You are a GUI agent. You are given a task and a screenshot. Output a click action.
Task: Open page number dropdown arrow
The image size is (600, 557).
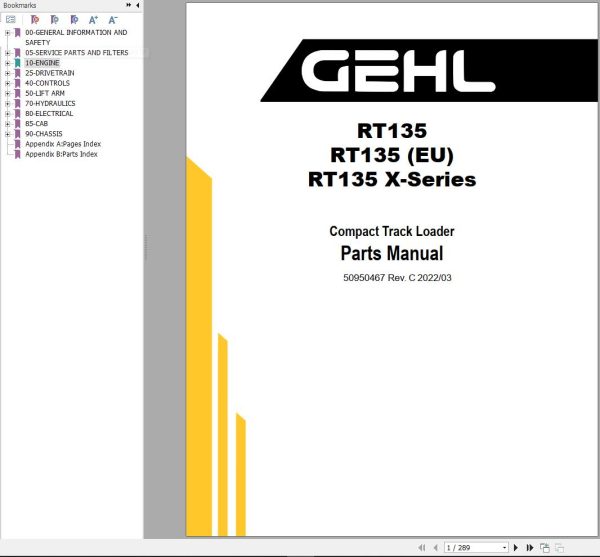click(504, 548)
